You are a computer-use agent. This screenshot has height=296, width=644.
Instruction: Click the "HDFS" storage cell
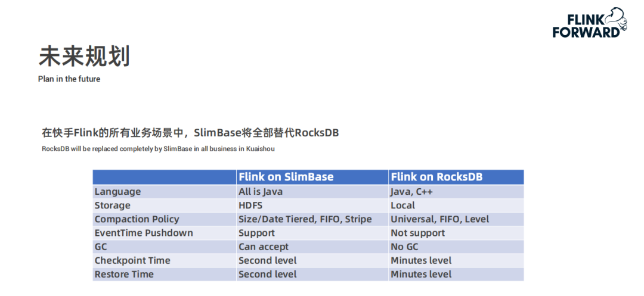(x=250, y=205)
